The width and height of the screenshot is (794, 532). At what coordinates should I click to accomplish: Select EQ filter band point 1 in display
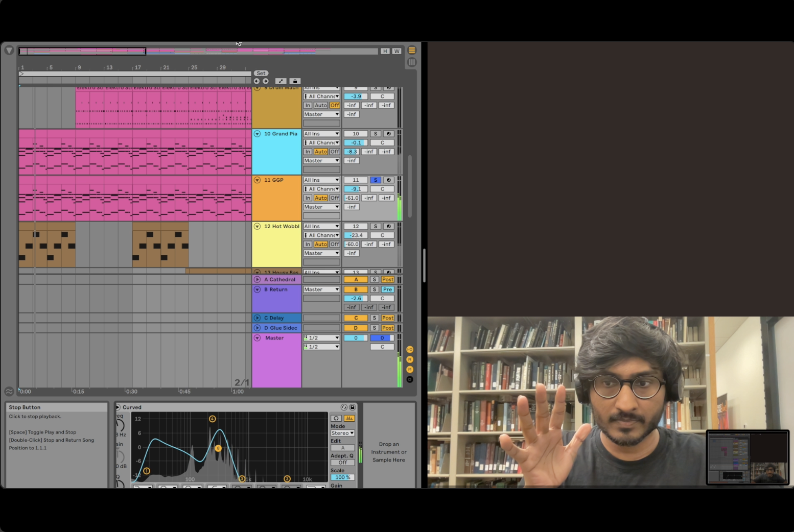147,471
